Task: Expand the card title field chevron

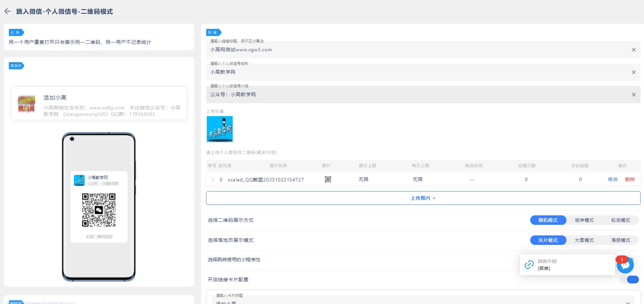Action: 628,302
